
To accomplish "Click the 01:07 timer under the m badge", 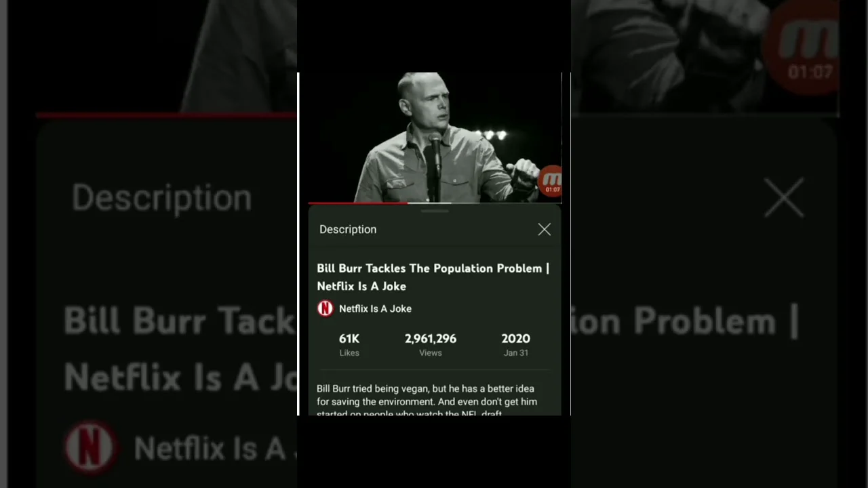I will (553, 190).
